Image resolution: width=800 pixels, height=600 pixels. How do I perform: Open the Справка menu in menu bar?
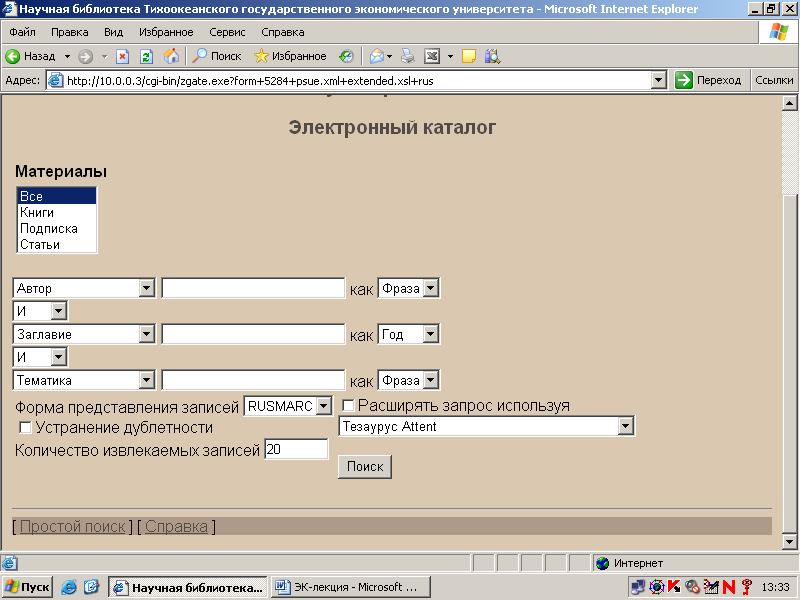click(x=283, y=32)
